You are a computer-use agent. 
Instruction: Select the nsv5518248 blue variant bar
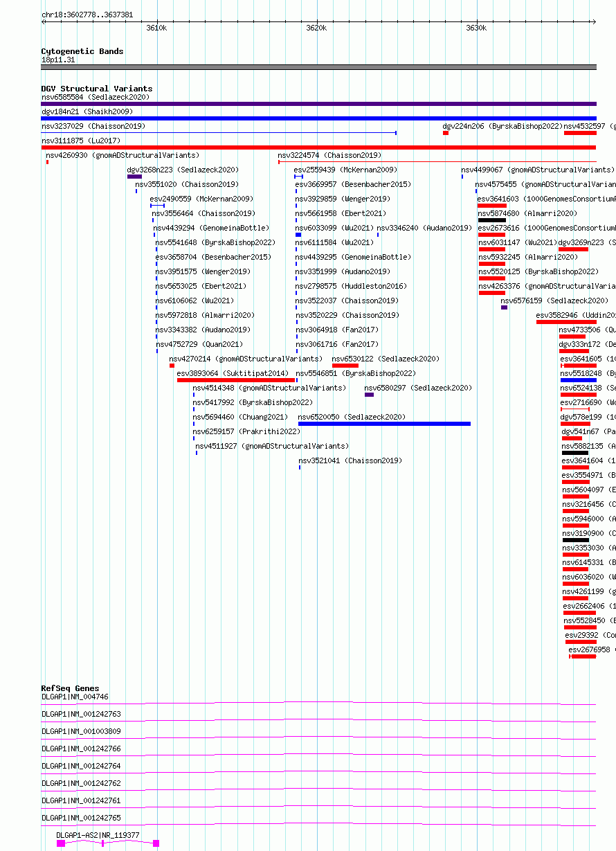(579, 380)
